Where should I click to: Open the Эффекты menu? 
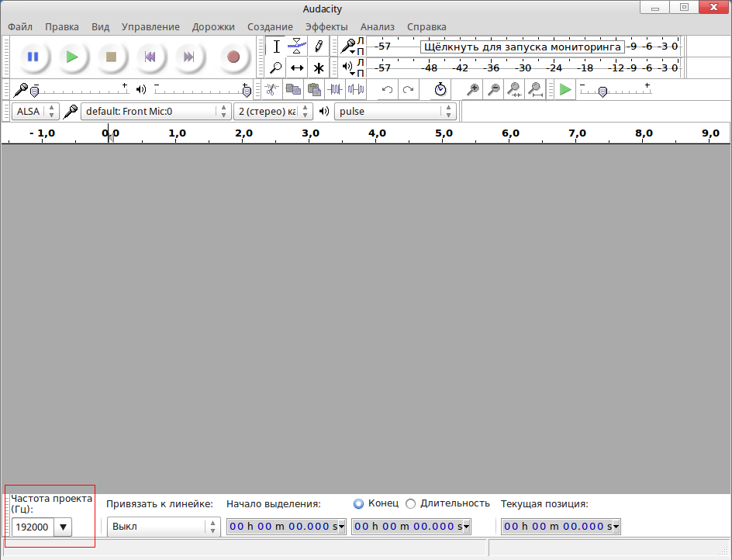326,26
